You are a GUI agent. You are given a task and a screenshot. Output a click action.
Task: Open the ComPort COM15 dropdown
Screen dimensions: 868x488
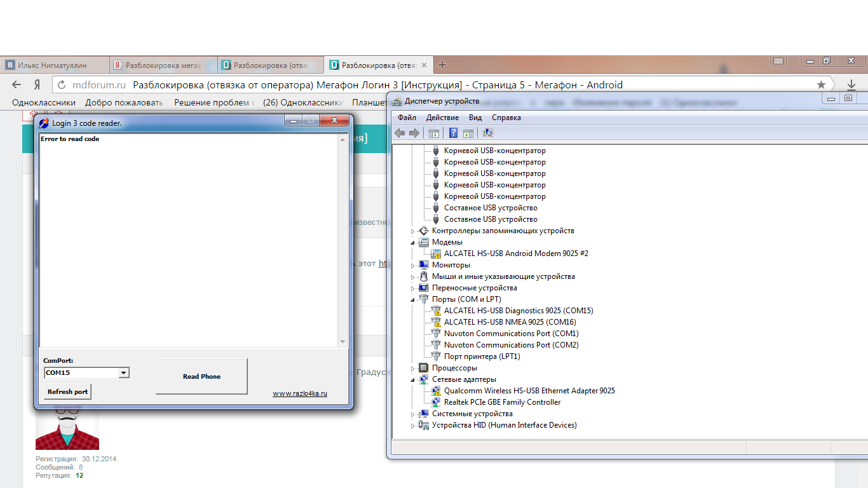pyautogui.click(x=124, y=373)
